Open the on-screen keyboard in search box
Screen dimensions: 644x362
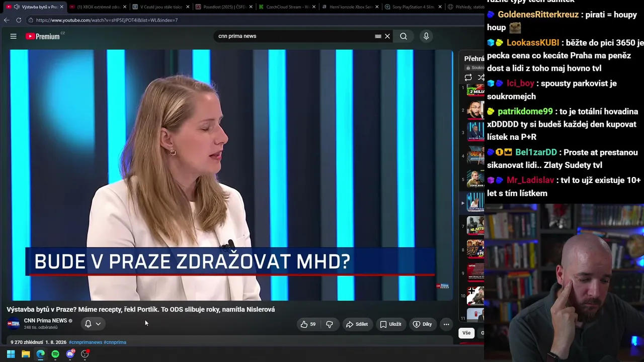click(x=378, y=36)
